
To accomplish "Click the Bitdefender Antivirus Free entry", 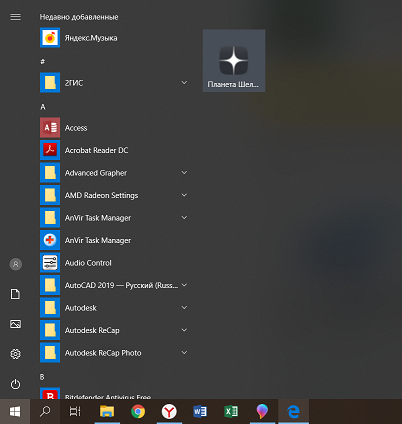I will coord(113,394).
